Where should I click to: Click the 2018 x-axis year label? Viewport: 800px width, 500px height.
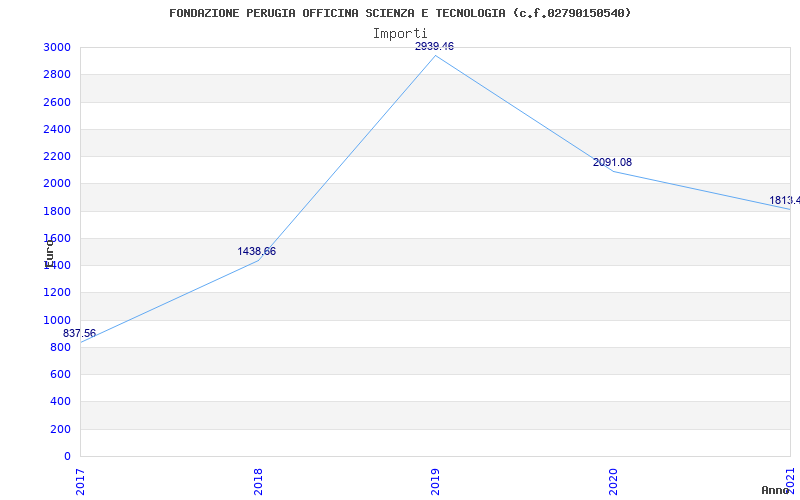pyautogui.click(x=258, y=482)
